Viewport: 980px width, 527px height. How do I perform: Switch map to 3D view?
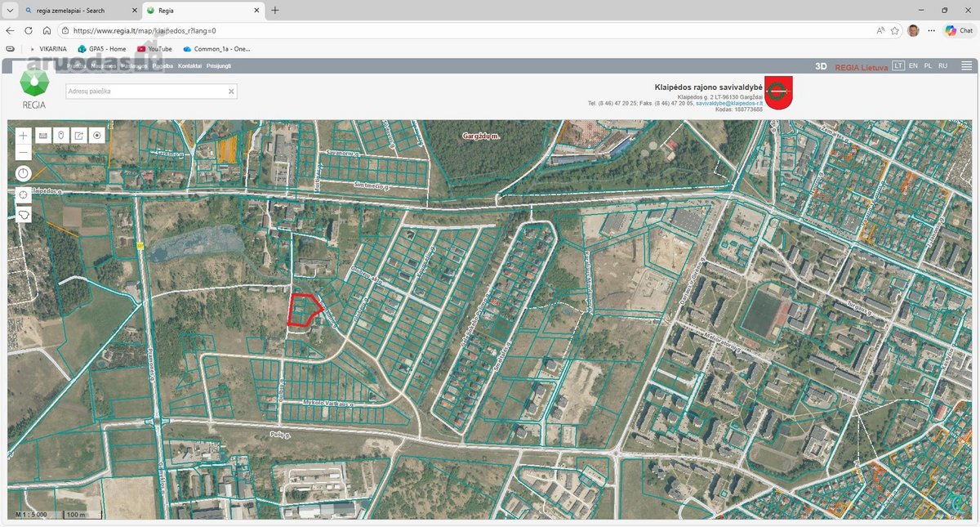pyautogui.click(x=822, y=66)
